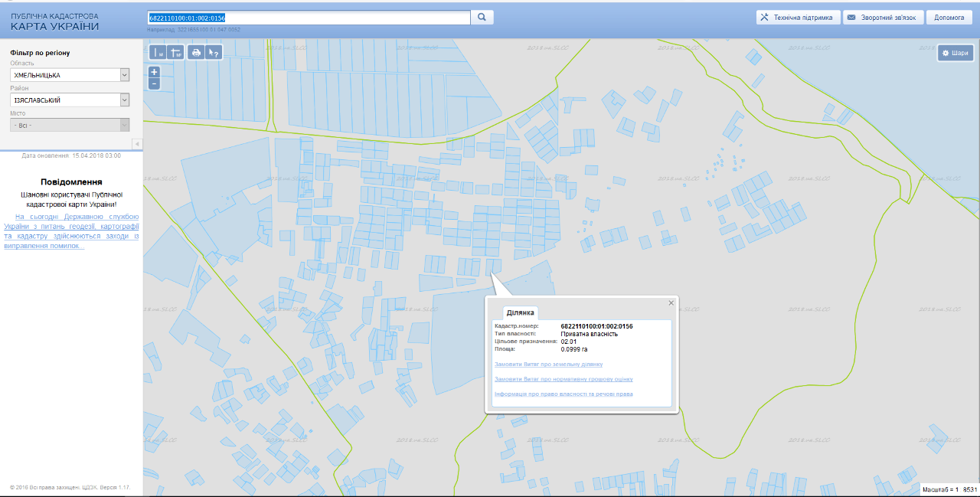
Task: Open the Шари layers panel
Action: [955, 53]
